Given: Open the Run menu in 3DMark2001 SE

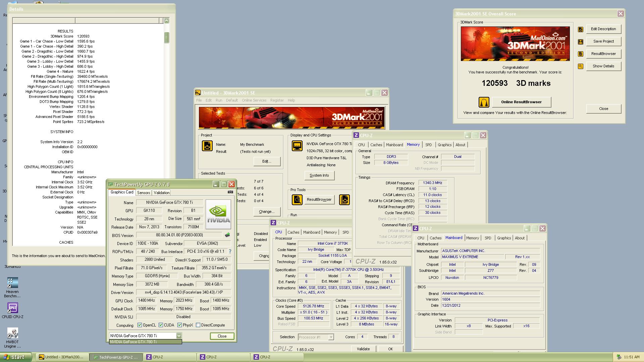Looking at the screenshot, I should click(219, 100).
